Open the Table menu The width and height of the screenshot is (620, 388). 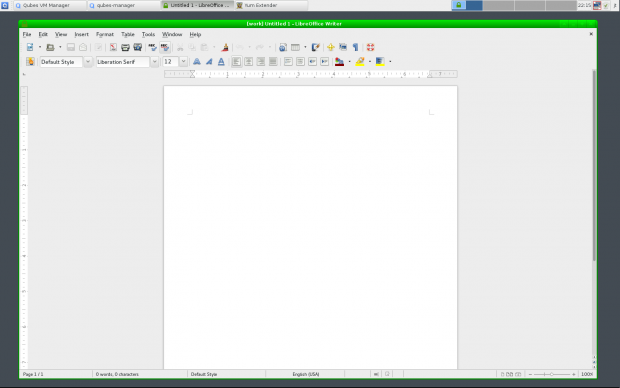(128, 34)
